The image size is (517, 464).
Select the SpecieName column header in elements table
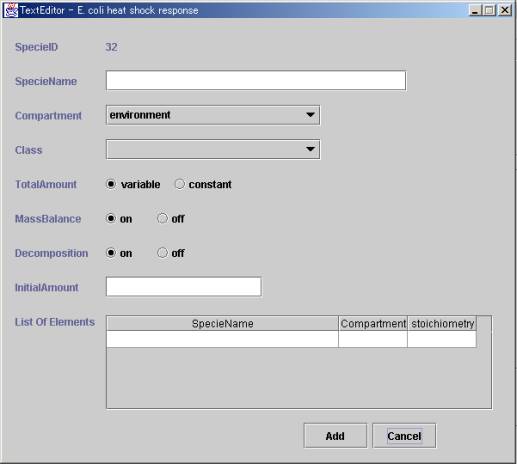click(222, 323)
